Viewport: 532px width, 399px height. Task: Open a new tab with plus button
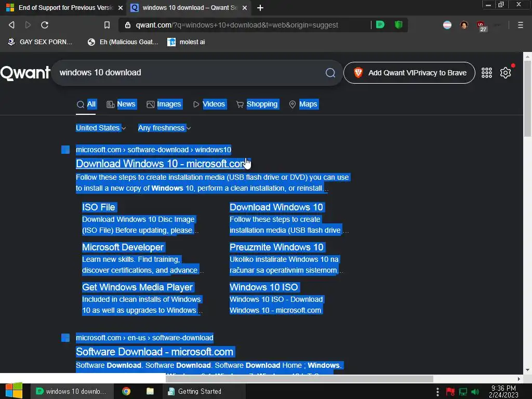[x=260, y=8]
